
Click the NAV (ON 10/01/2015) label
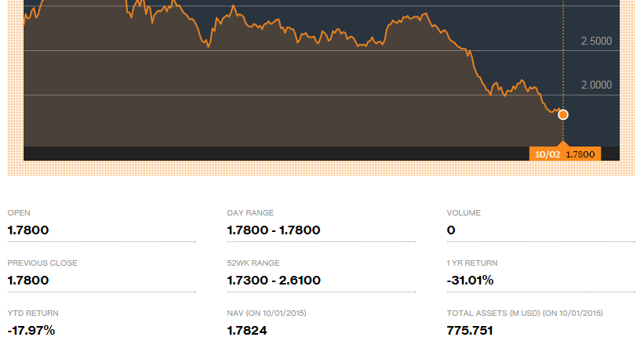(x=266, y=313)
